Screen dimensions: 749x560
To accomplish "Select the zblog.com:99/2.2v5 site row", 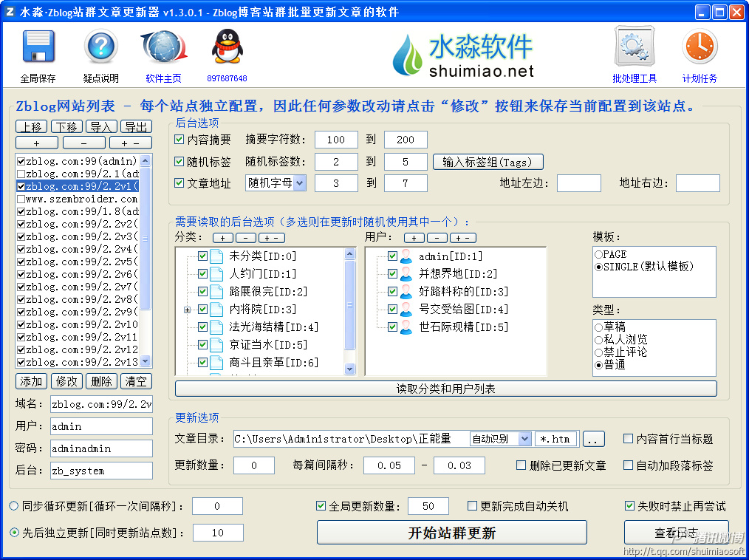I will tap(78, 262).
